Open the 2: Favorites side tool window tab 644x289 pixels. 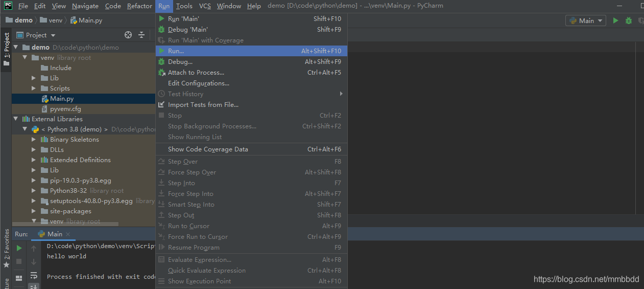pyautogui.click(x=6, y=249)
